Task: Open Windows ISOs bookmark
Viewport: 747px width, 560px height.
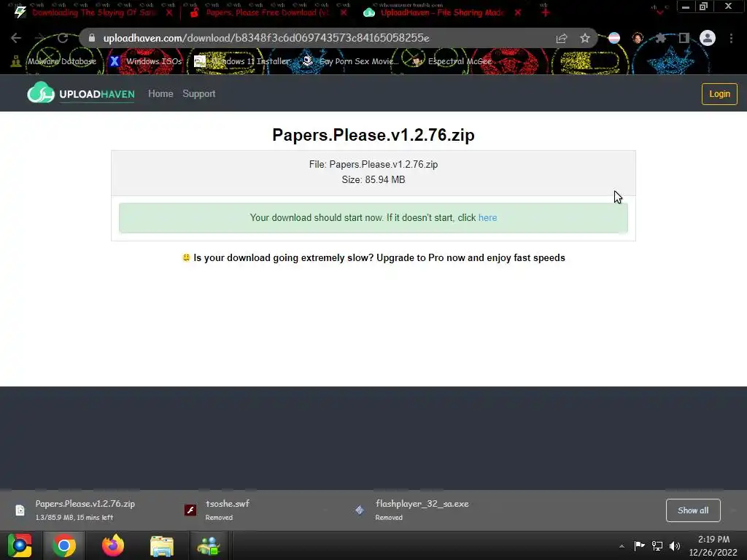Action: (146, 61)
